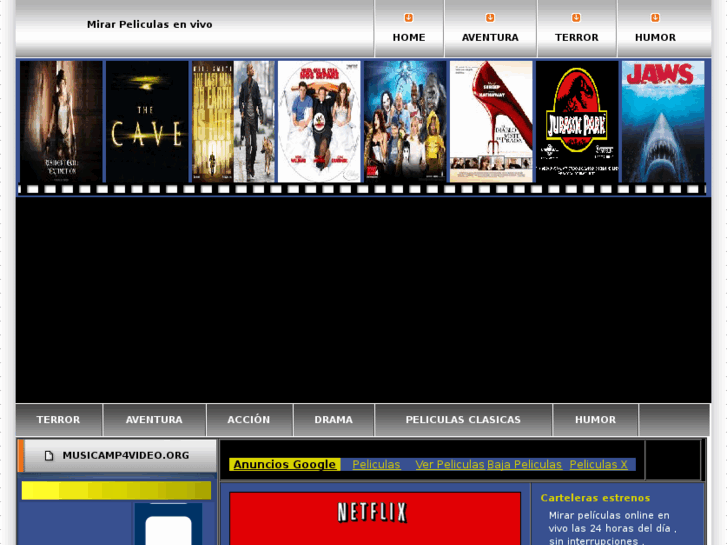Click the Mirar Peliculas en vivo title
This screenshot has width=727, height=545.
pyautogui.click(x=150, y=25)
